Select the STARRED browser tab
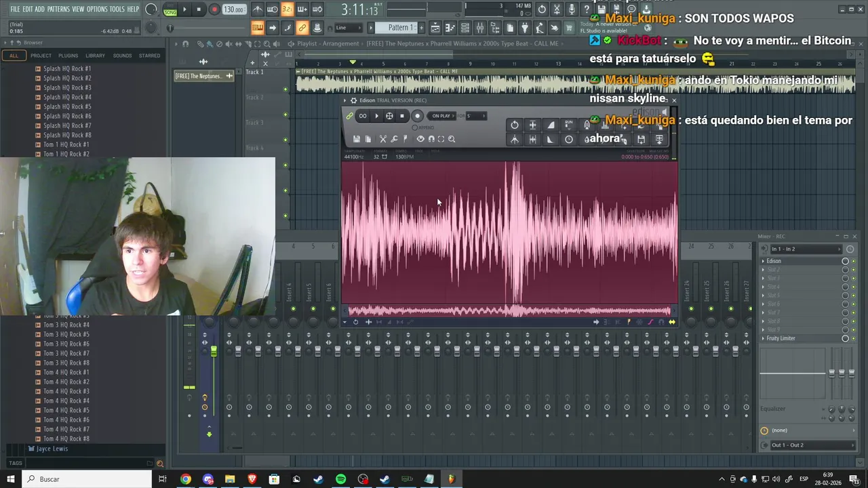The height and width of the screenshot is (488, 868). [x=149, y=56]
